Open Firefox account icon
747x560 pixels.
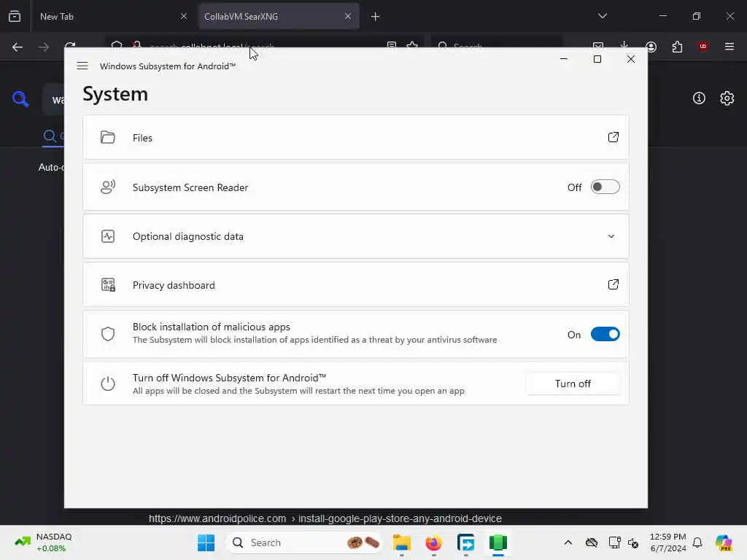(x=651, y=47)
